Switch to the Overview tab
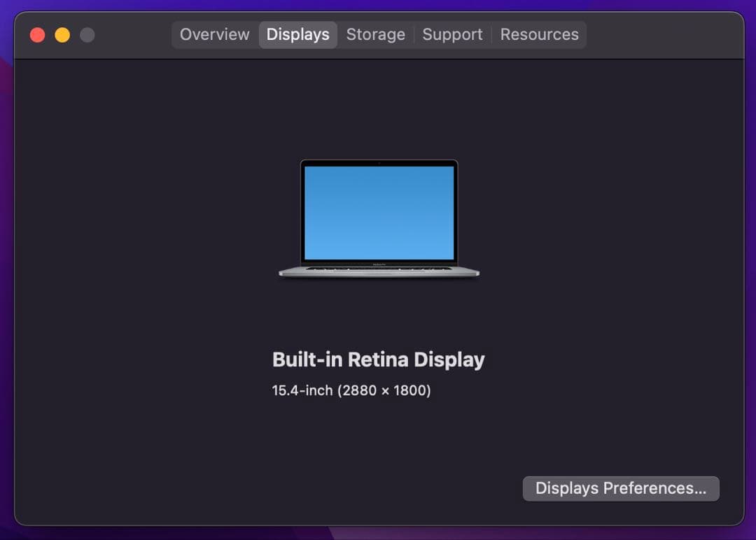 [x=213, y=34]
